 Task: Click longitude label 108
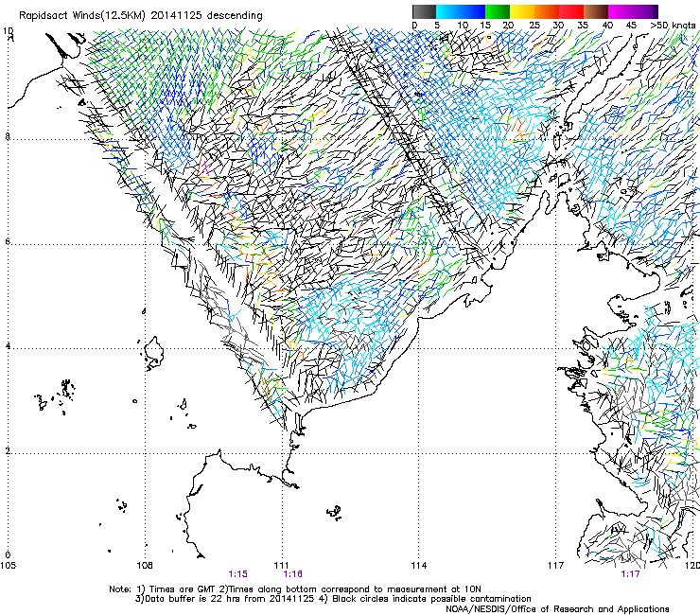click(x=145, y=566)
